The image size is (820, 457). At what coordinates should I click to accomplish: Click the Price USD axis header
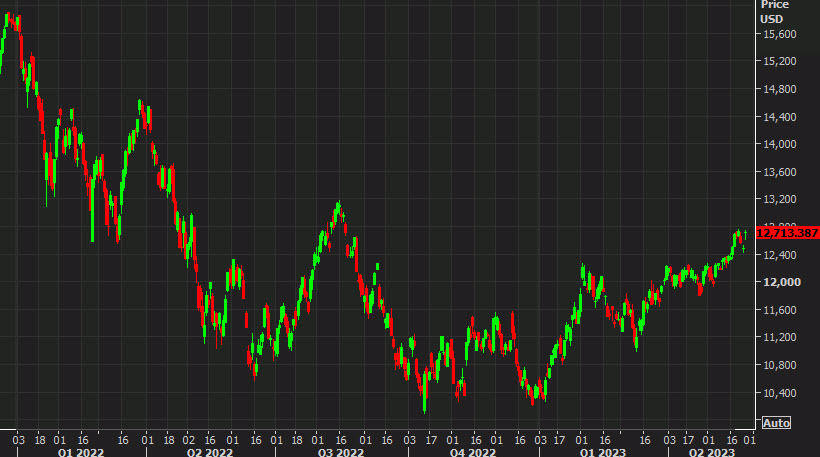(773, 12)
